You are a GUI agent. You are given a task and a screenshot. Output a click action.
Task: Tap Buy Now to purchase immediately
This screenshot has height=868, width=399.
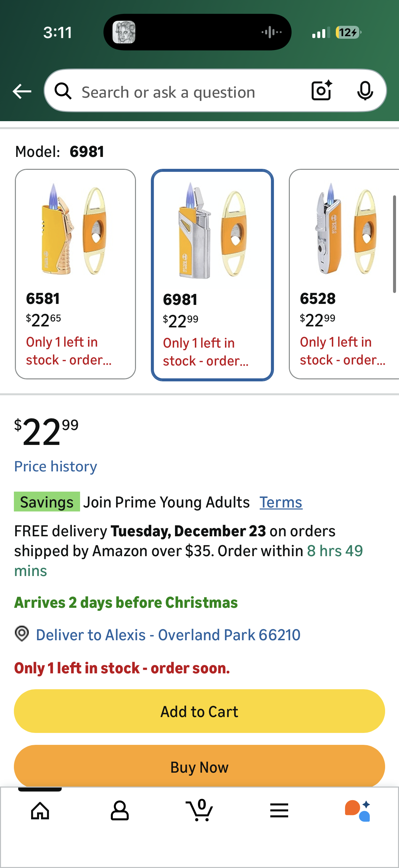click(x=199, y=767)
